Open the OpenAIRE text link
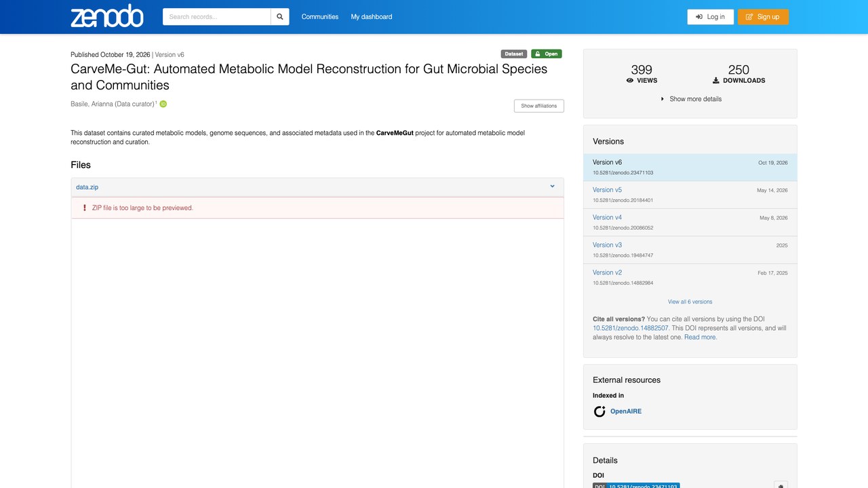 pos(626,411)
